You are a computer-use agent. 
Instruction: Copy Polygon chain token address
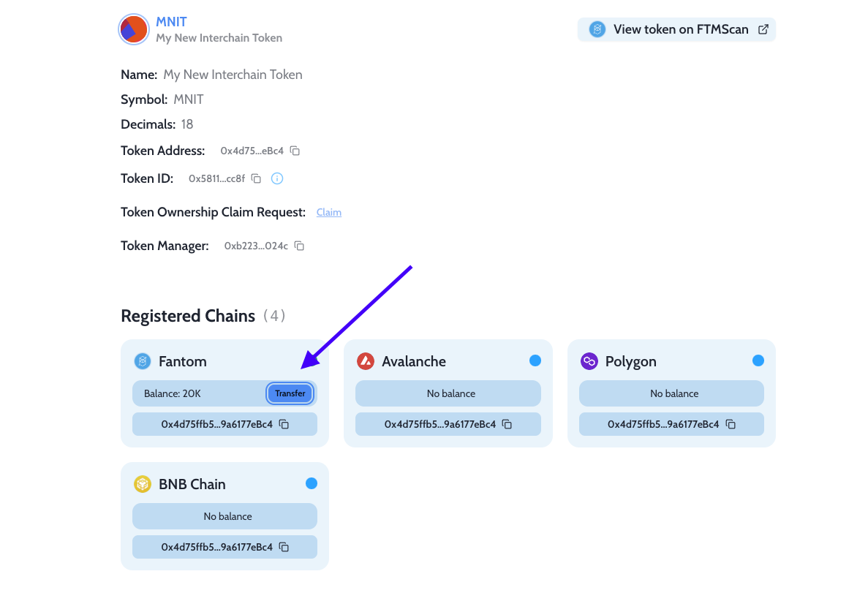pos(731,424)
